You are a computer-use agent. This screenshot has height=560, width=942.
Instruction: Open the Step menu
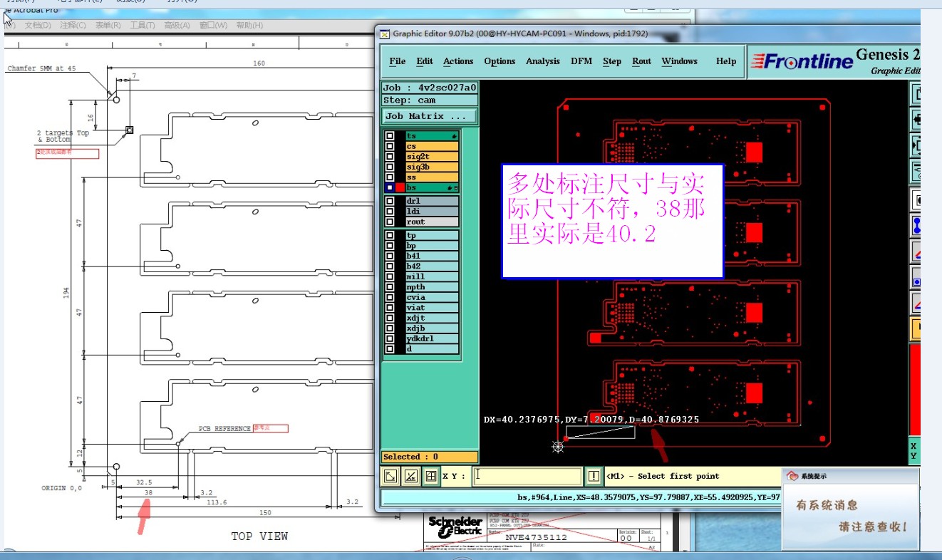[612, 61]
